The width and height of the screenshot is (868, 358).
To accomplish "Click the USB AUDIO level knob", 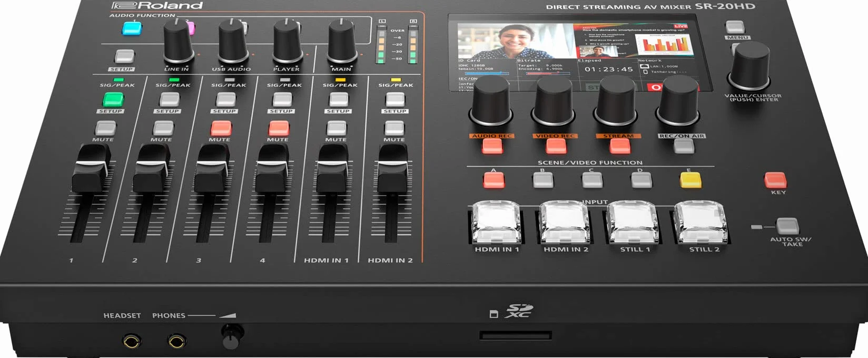I will coord(233,40).
